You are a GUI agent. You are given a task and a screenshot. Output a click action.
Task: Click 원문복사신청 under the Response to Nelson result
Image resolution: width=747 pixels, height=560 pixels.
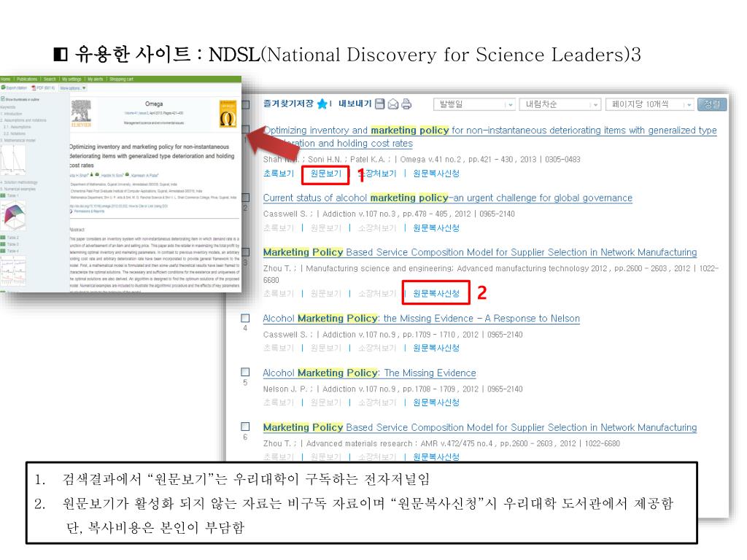[x=436, y=348]
